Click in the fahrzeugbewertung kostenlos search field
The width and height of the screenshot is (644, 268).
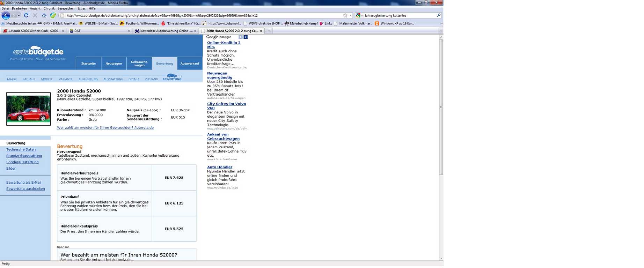(398, 15)
